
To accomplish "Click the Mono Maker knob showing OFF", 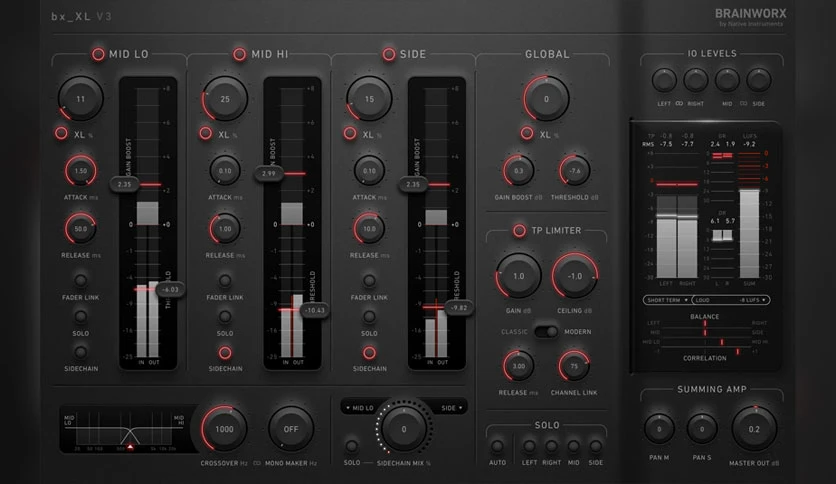I will click(x=291, y=429).
